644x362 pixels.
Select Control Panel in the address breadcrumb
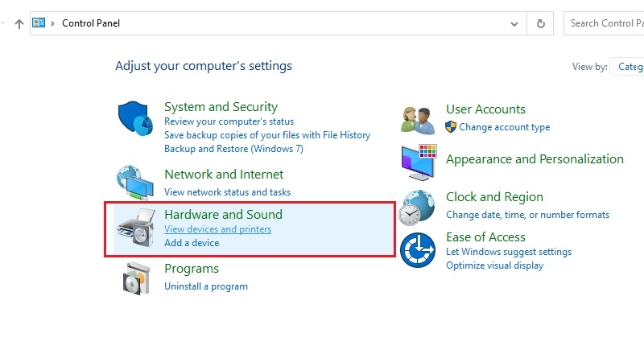(92, 23)
